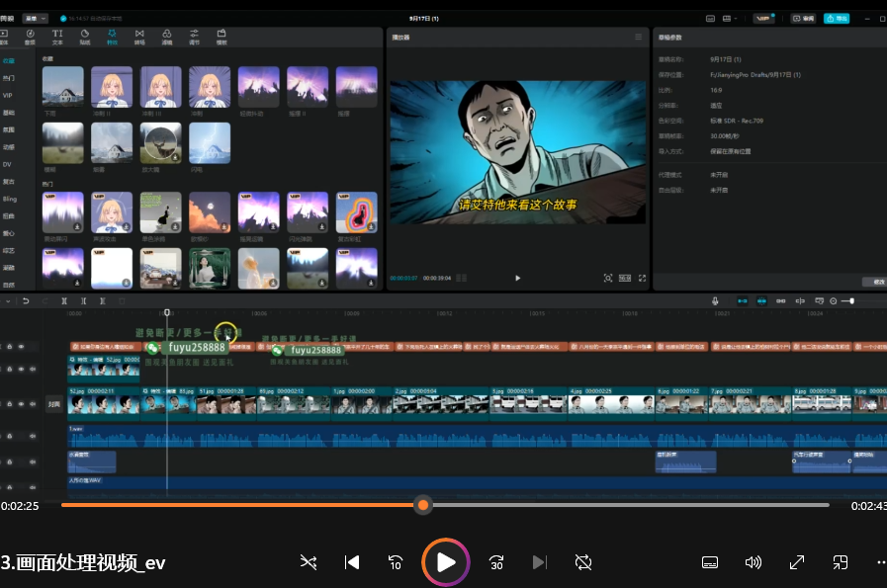
Task: Enter full screen preview in Jianying player
Action: point(642,278)
